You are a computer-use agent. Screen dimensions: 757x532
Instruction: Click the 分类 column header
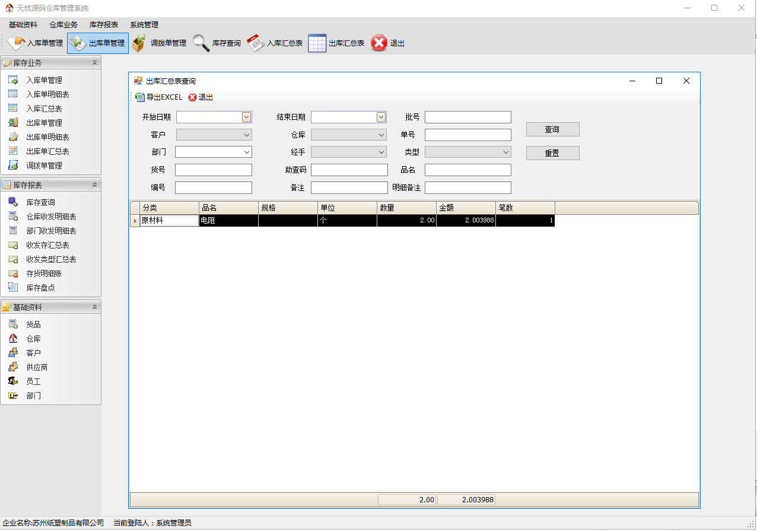(x=170, y=208)
